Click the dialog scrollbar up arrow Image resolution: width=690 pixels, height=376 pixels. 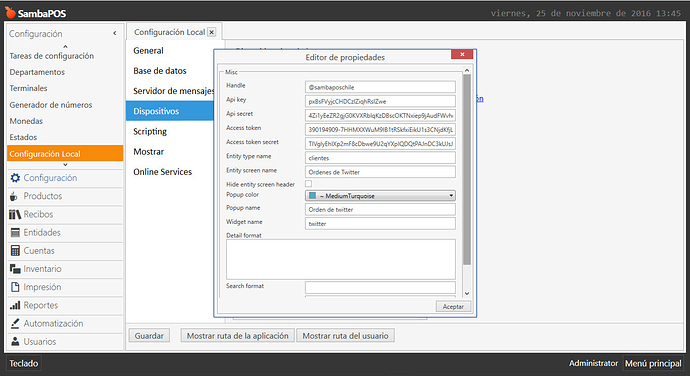467,70
